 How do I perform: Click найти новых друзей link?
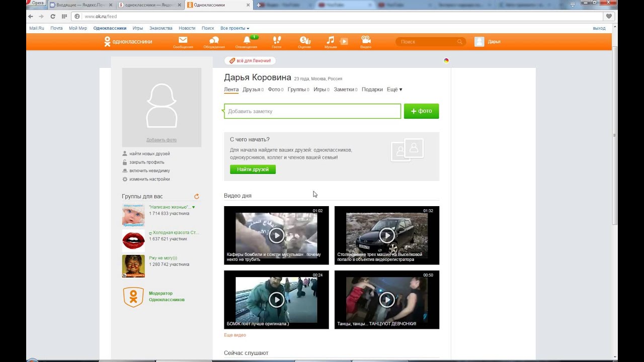click(x=149, y=154)
